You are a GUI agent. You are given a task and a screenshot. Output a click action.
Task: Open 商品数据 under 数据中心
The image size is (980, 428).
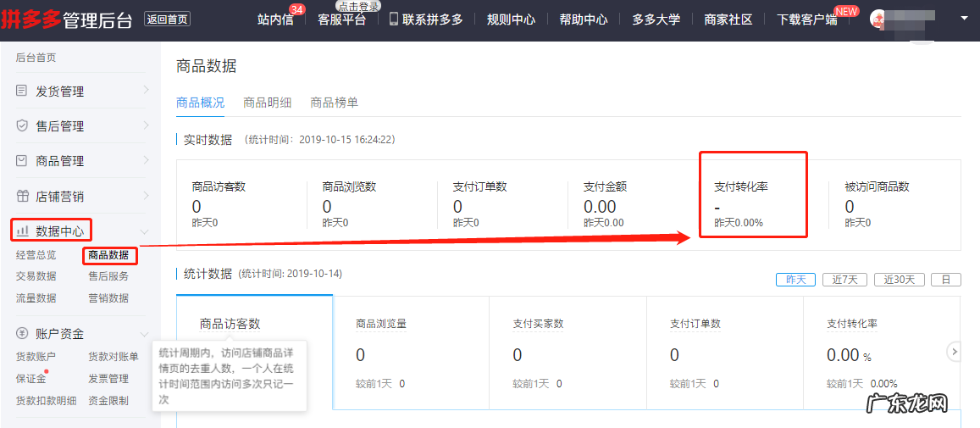108,255
